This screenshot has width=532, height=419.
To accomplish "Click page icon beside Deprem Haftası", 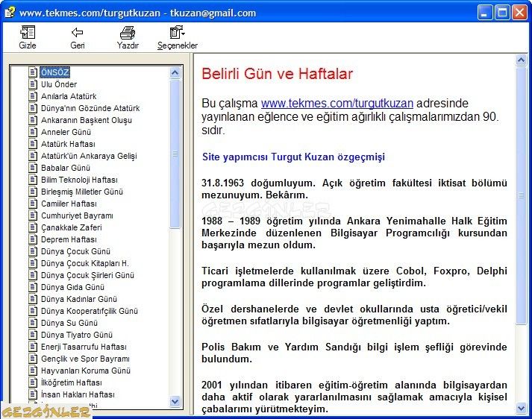I will (x=33, y=239).
